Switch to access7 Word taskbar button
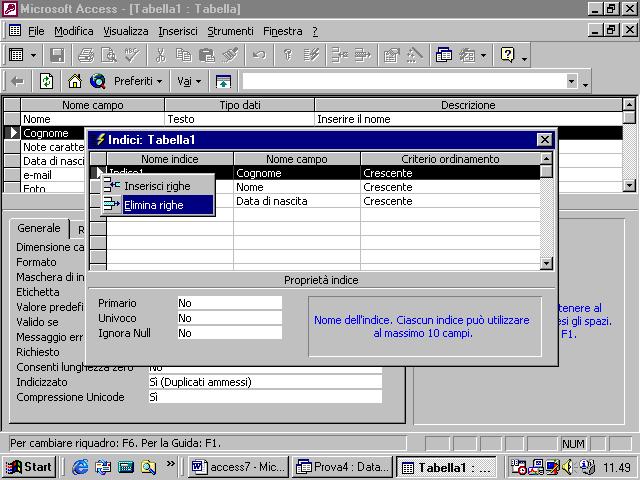This screenshot has width=640, height=480. (239, 467)
